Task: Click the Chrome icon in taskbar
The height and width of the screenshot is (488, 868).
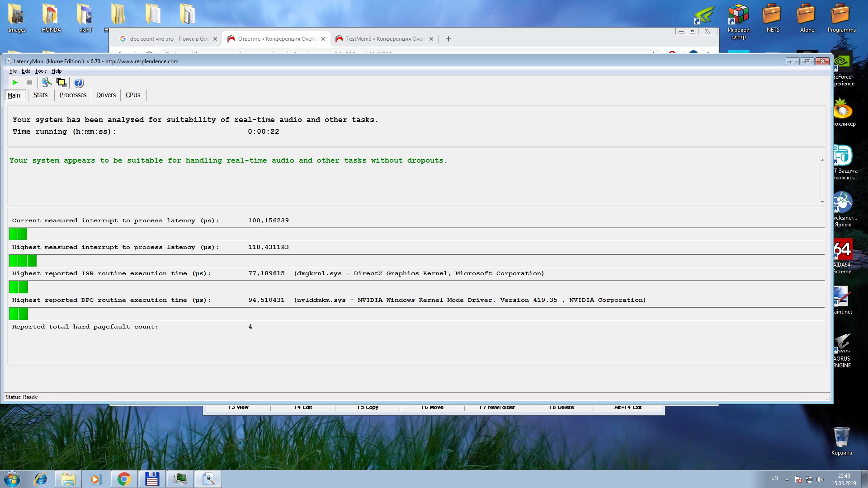Action: (x=124, y=479)
